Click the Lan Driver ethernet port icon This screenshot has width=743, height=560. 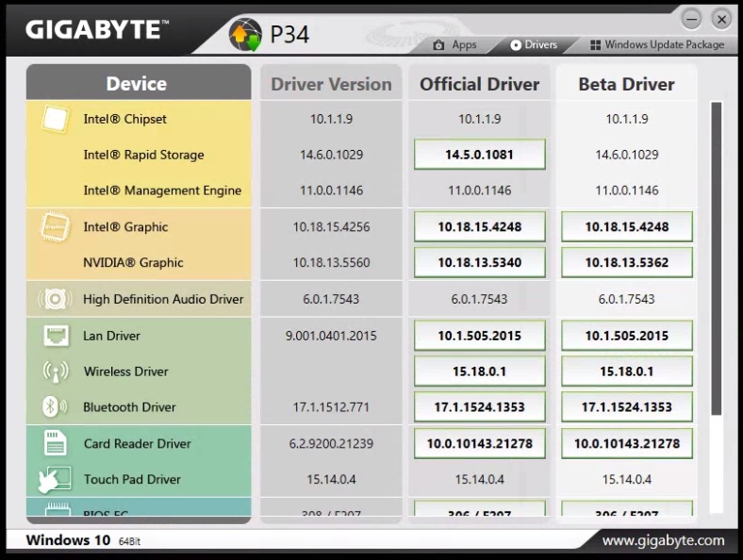(x=56, y=336)
